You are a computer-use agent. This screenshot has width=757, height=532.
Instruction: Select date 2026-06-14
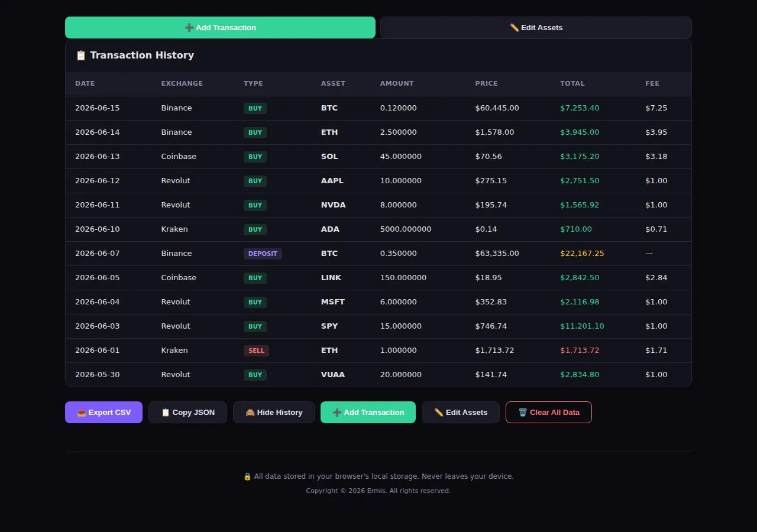coord(98,132)
